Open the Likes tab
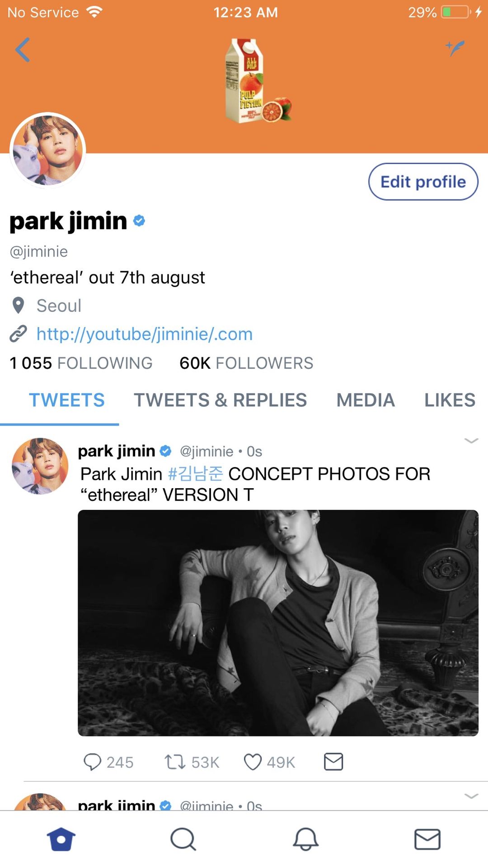Viewport: 488px width, 868px height. (x=450, y=400)
